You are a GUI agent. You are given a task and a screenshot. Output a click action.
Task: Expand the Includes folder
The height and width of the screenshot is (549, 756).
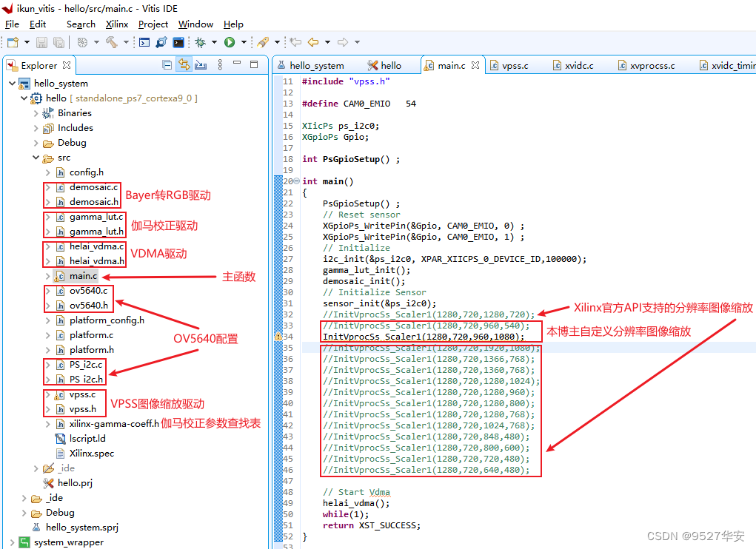36,128
